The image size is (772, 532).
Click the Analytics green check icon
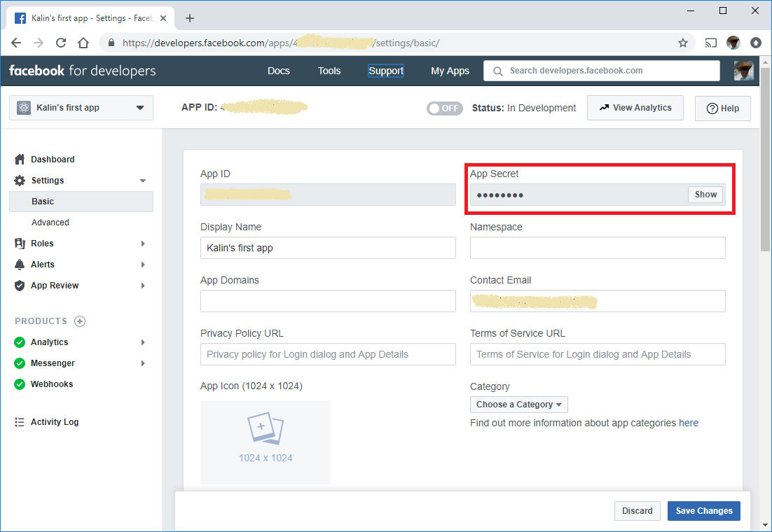point(20,342)
